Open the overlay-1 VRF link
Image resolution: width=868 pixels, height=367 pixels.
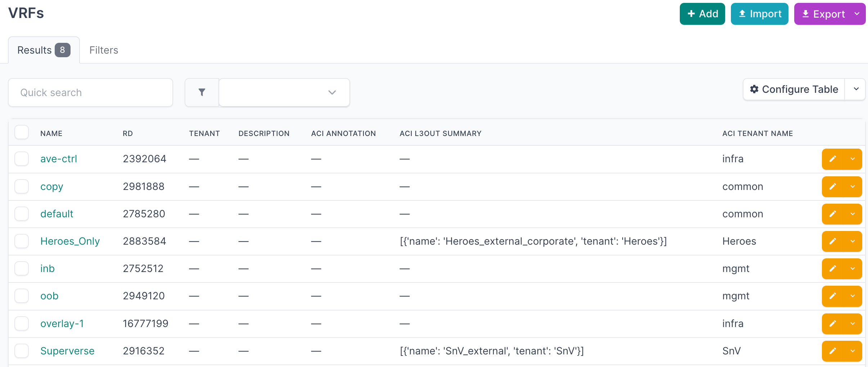click(62, 323)
